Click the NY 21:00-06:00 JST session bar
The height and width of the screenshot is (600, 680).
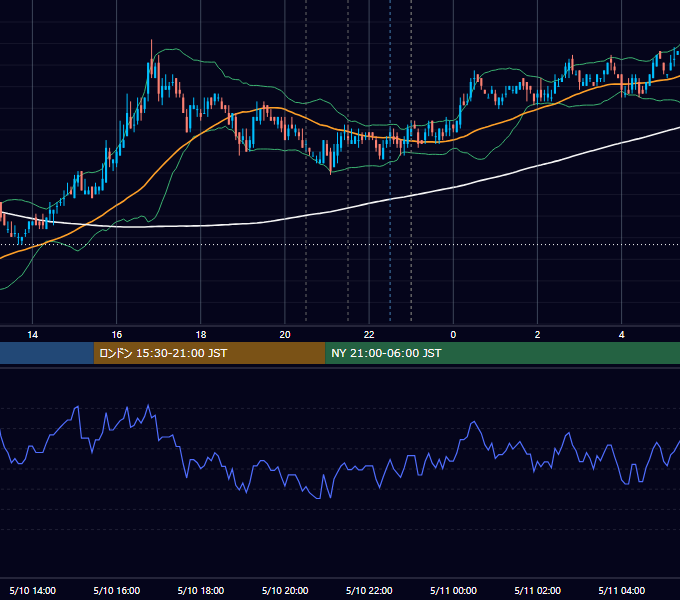coord(502,353)
